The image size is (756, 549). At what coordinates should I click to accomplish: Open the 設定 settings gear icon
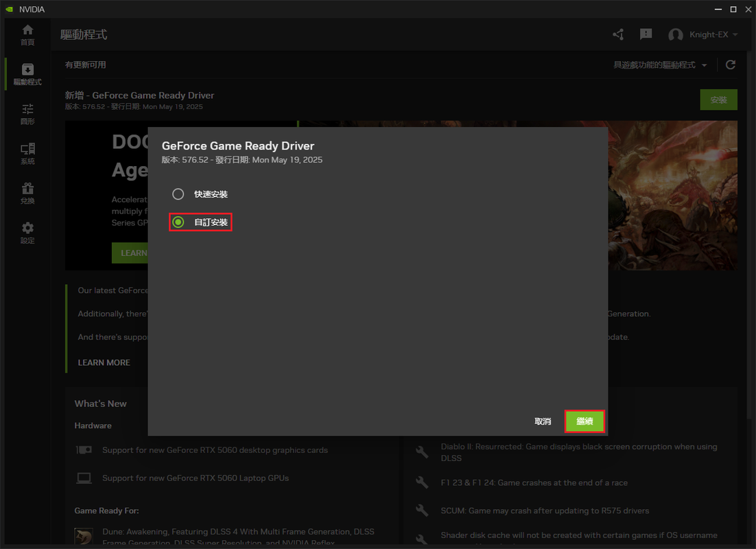(27, 228)
